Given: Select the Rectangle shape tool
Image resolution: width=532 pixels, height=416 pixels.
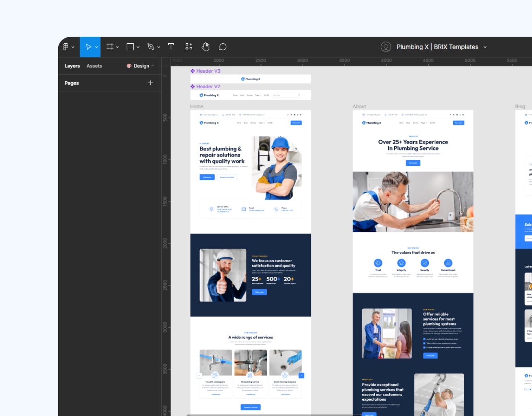Looking at the screenshot, I should click(130, 47).
